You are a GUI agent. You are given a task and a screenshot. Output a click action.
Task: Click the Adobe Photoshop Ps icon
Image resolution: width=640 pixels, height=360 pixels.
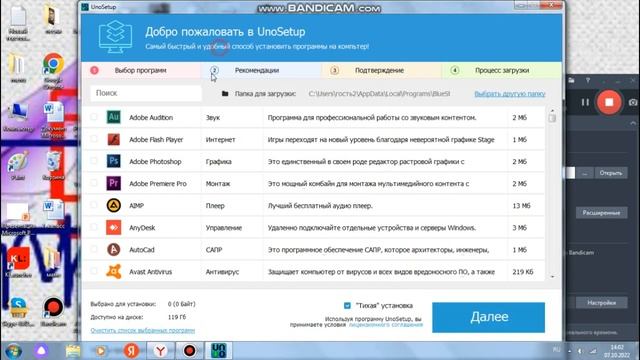point(113,161)
